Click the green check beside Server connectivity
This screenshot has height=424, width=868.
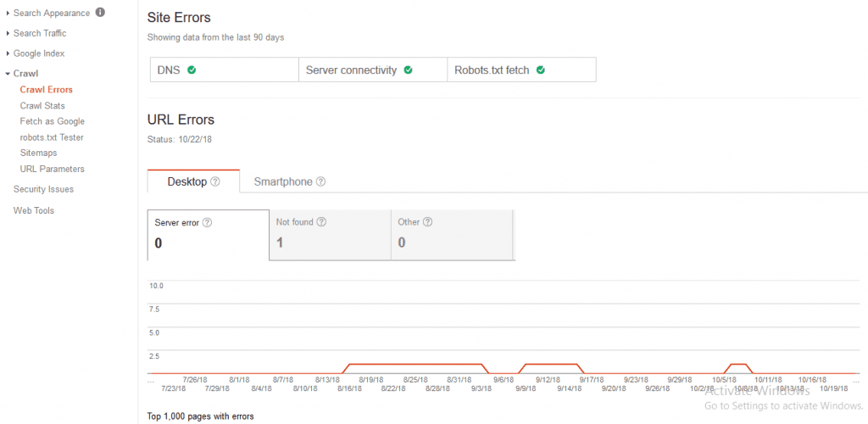coord(408,70)
